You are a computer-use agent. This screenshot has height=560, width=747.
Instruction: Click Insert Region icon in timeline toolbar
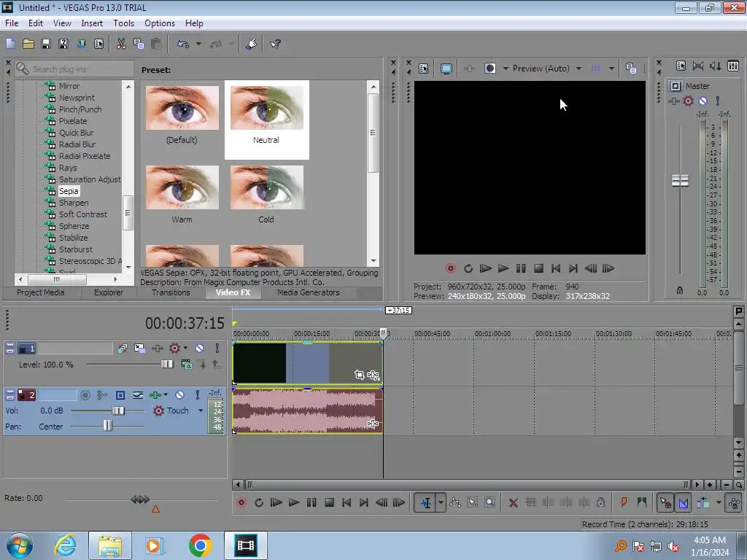(642, 502)
